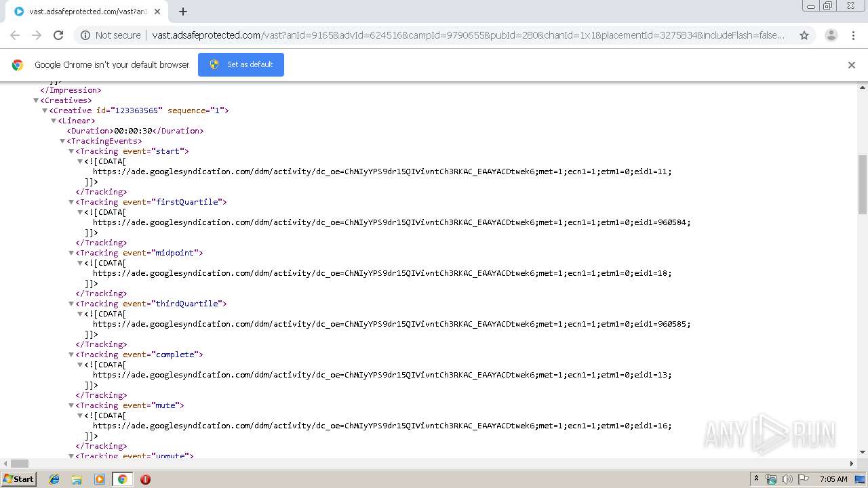This screenshot has height=488, width=868.
Task: Collapse the TrackingEvents node
Action: coord(62,141)
